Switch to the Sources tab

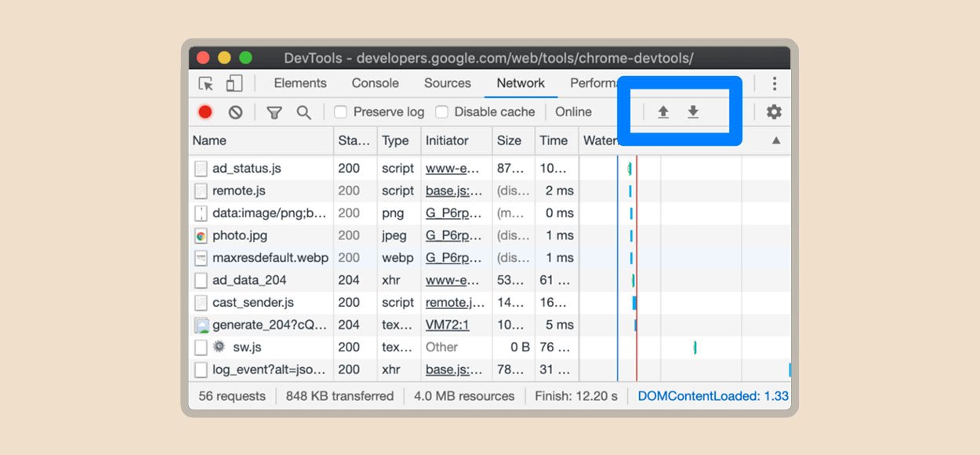(x=448, y=83)
